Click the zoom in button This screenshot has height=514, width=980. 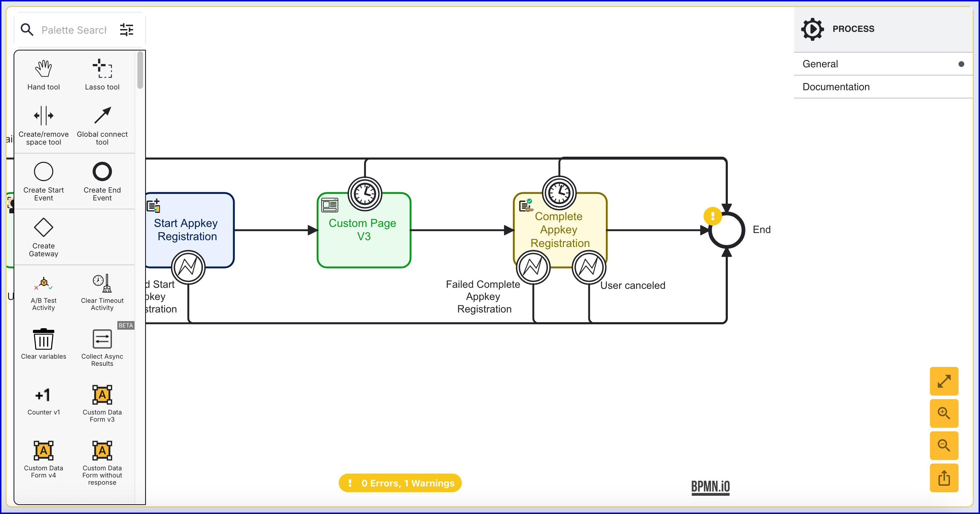point(944,413)
